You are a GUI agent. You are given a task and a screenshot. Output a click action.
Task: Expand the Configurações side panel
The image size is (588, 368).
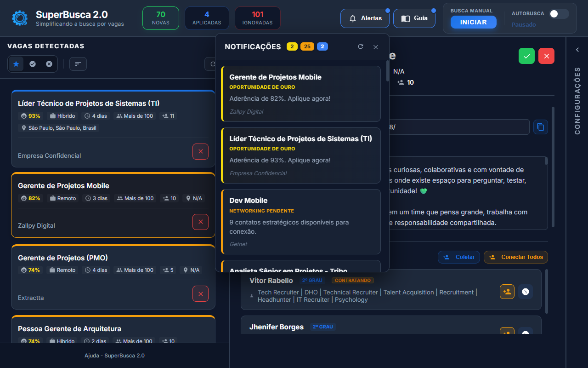[x=577, y=50]
